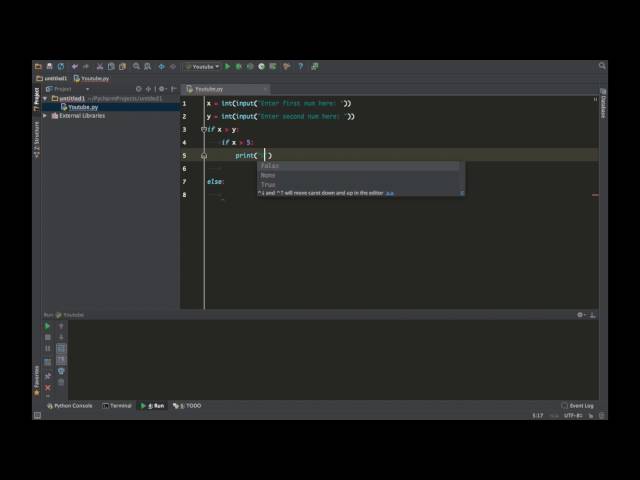The image size is (640, 480).
Task: Toggle the Favorites side tool window
Action: coord(36,381)
